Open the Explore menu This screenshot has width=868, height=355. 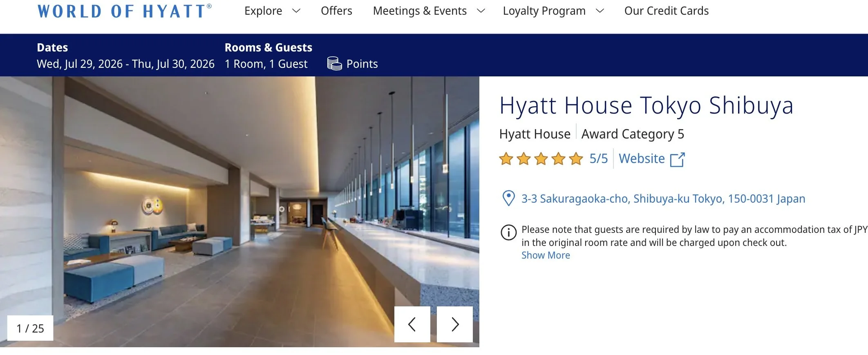263,11
